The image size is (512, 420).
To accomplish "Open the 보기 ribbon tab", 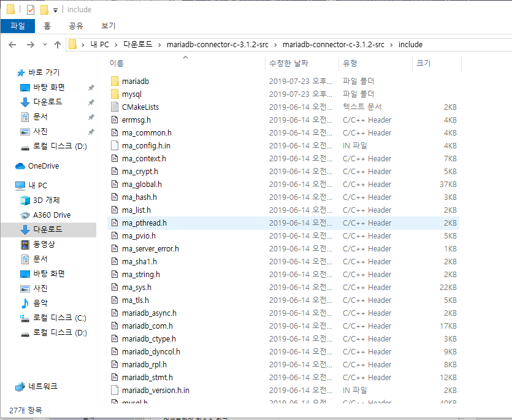I will click(109, 26).
